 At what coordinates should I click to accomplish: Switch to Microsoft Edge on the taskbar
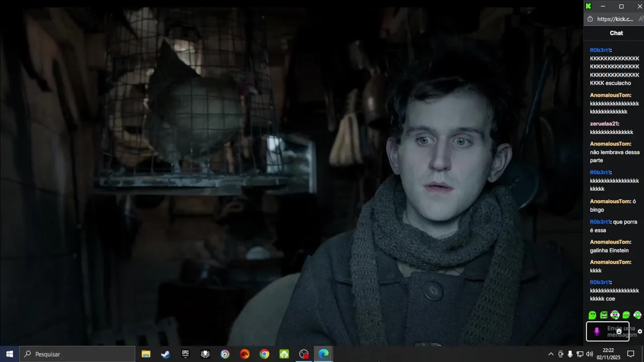(324, 354)
